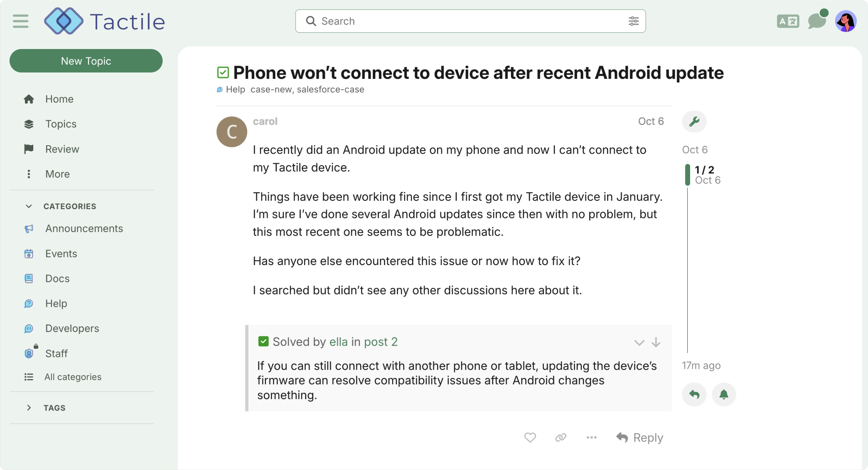Click the solved checkbox beside topic title
This screenshot has width=868, height=470.
[x=223, y=72]
